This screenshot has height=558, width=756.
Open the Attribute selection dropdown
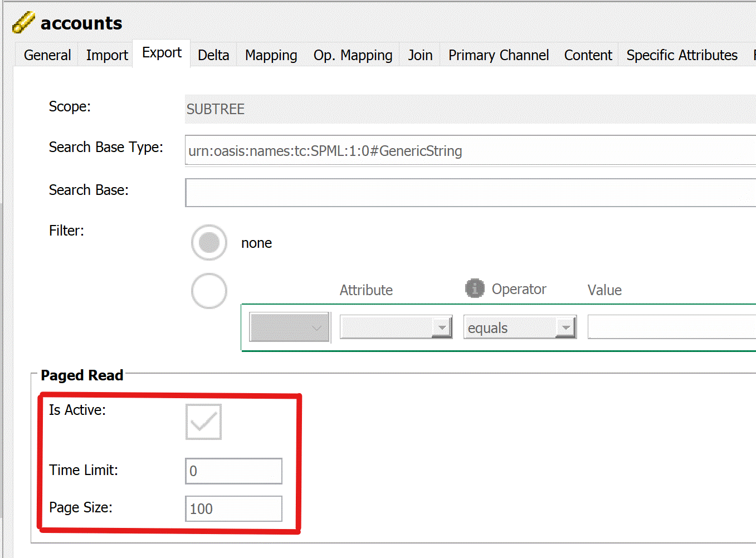coord(443,327)
